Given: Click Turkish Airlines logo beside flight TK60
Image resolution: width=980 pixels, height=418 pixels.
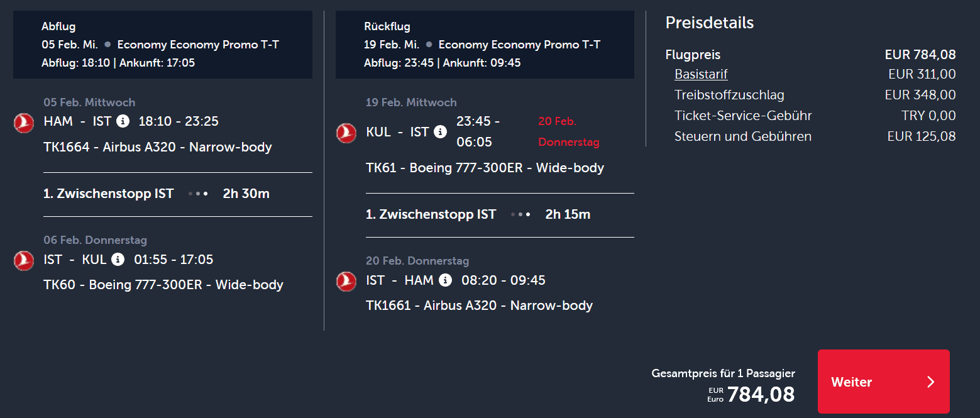Looking at the screenshot, I should [x=24, y=261].
